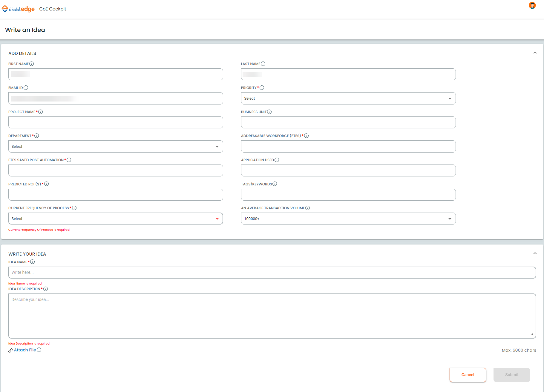
Task: Click the Attach File link
Action: 25,350
